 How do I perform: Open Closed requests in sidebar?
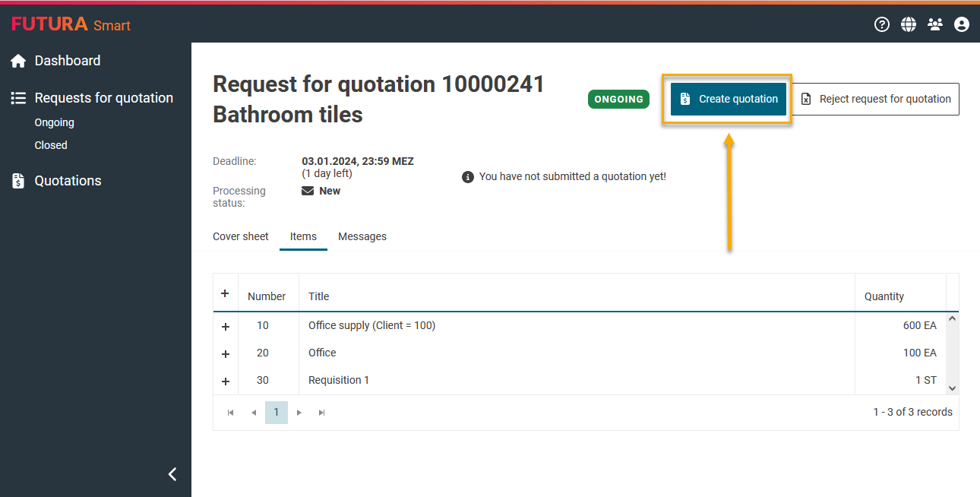point(51,145)
